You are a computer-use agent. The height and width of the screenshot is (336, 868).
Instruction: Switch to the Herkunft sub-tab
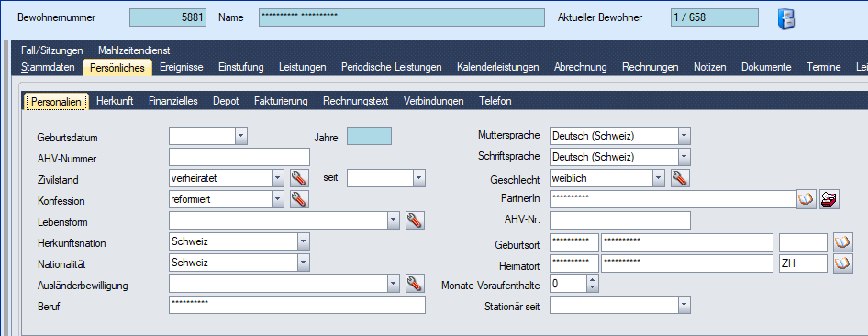(x=115, y=101)
